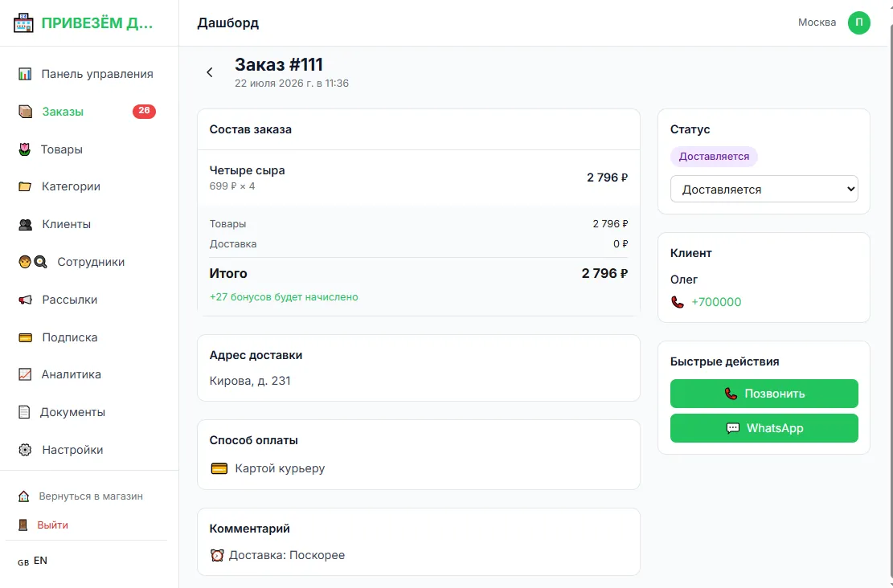
Task: Click the gear icon next to Настройки
Action: 25,450
